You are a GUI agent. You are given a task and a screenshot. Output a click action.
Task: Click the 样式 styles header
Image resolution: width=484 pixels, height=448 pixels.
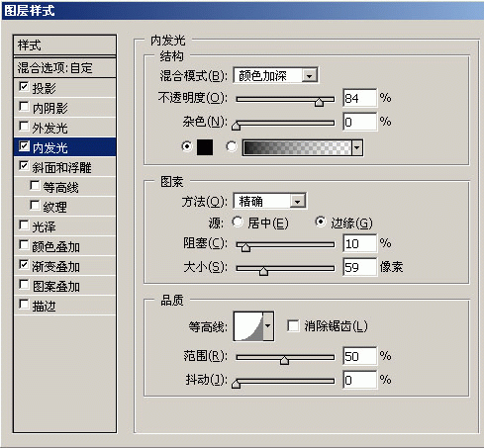click(64, 45)
